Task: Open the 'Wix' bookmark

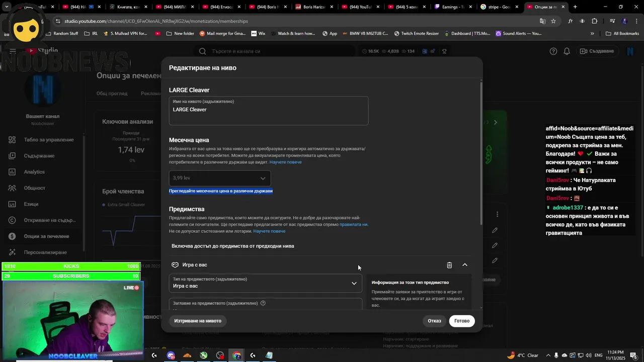Action: (x=258, y=34)
